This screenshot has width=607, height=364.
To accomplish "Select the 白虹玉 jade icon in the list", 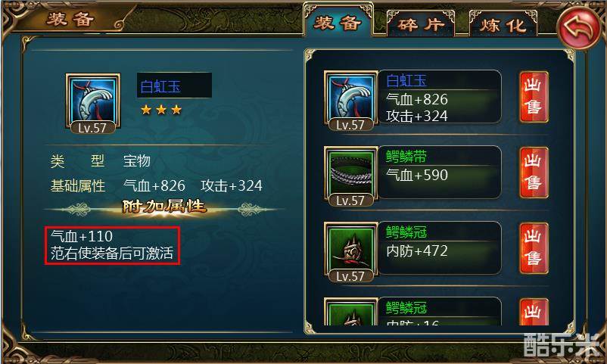I will point(350,101).
